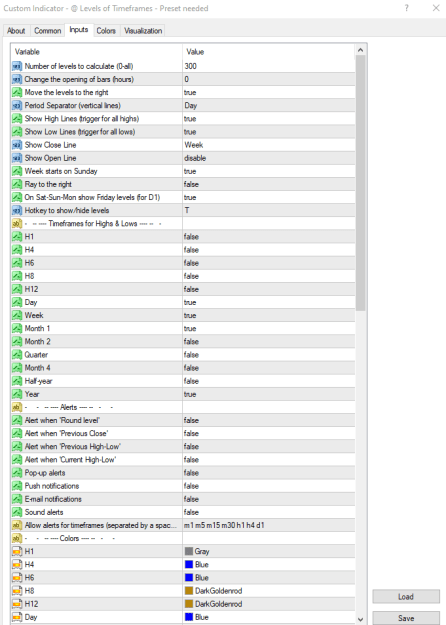The image size is (446, 625).
Task: Select the icon for Period Separator row
Action: [x=17, y=106]
